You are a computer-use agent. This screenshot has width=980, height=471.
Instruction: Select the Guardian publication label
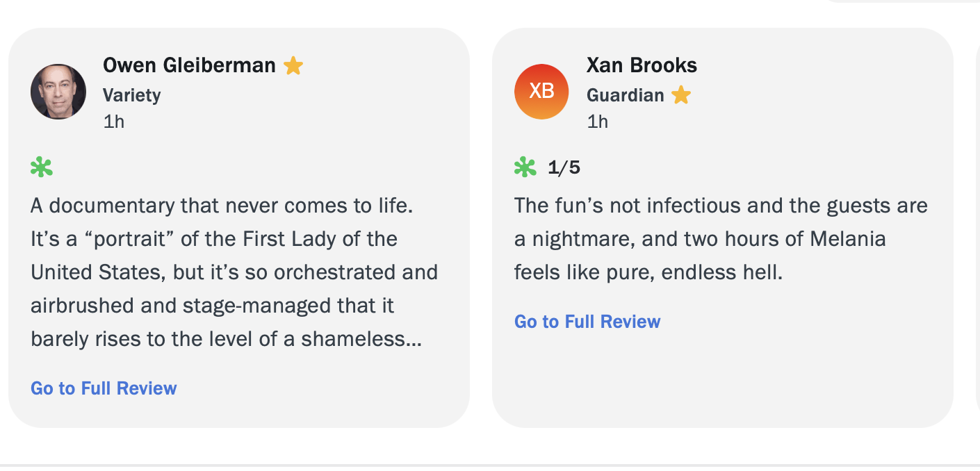point(625,94)
